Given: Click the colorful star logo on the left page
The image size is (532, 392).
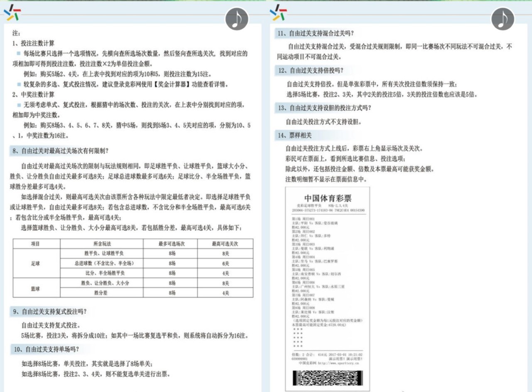Looking at the screenshot, I should tap(12, 13).
